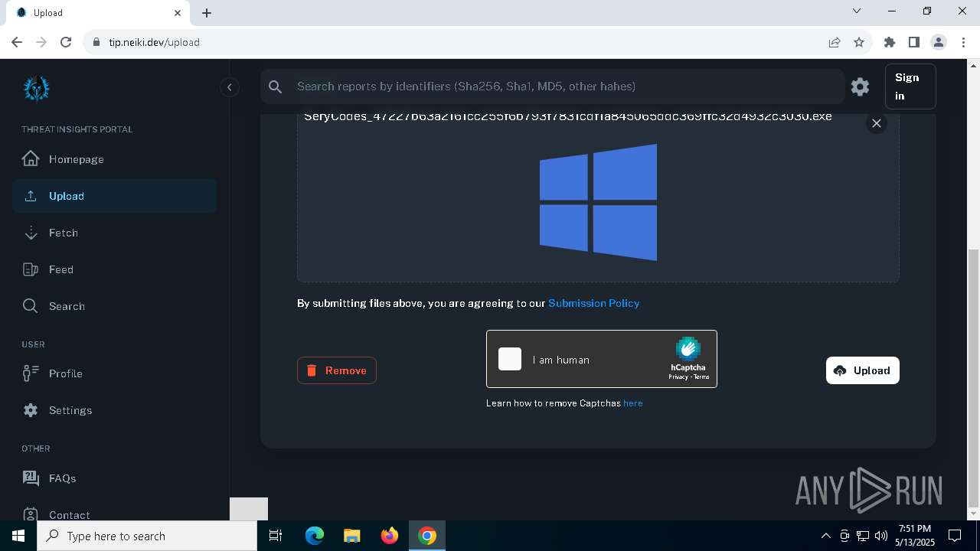Close the Upload tab

point(178,13)
